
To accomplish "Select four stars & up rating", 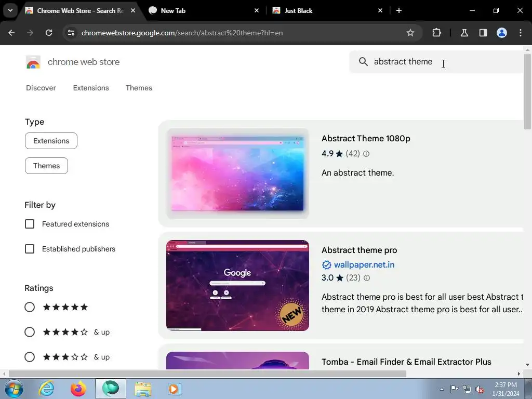I will 30,332.
